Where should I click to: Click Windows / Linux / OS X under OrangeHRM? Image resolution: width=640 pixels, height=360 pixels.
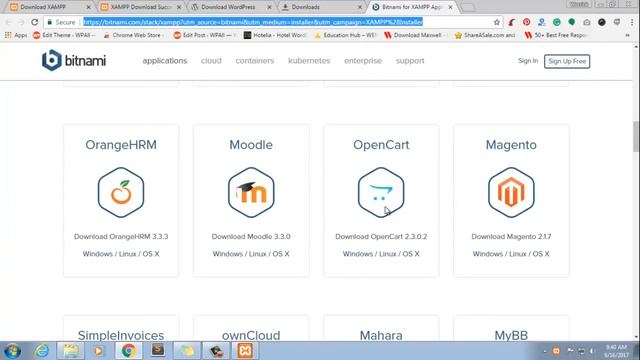[x=121, y=254]
